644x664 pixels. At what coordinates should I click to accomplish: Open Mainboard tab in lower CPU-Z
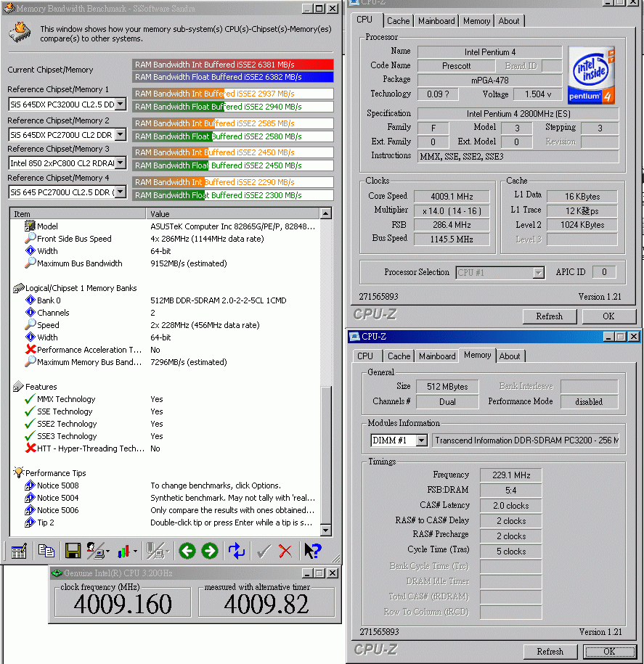coord(437,356)
